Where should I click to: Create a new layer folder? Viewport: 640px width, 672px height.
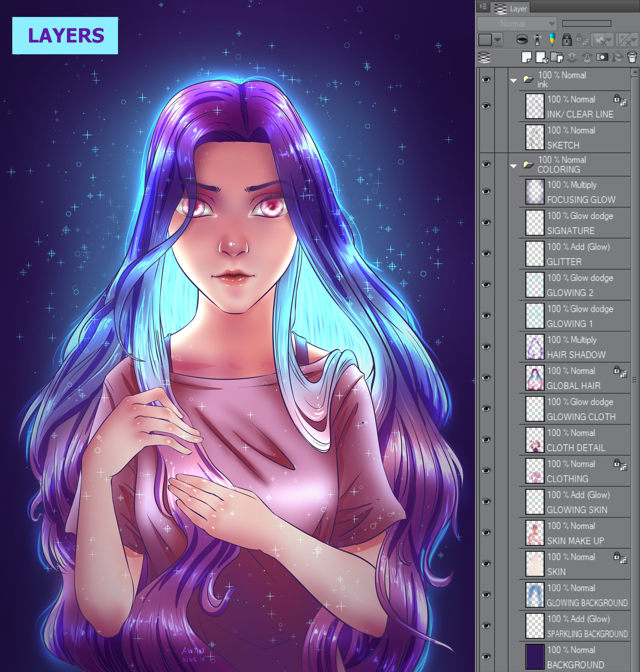click(557, 57)
